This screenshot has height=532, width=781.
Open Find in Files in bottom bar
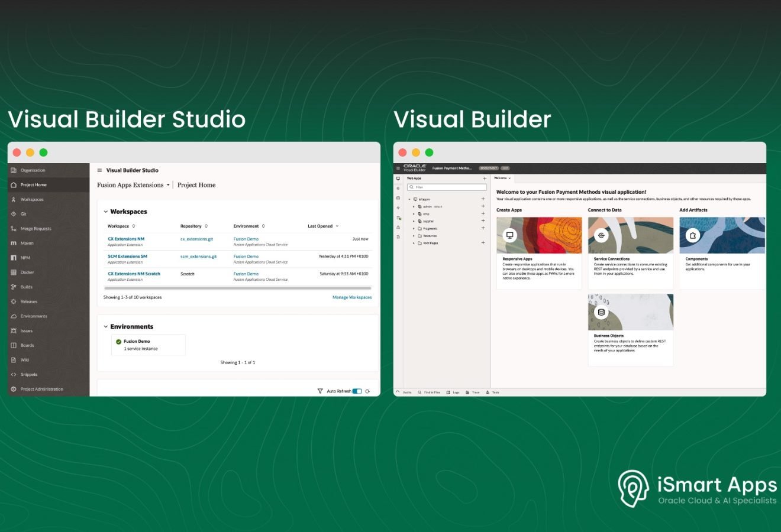click(x=429, y=392)
